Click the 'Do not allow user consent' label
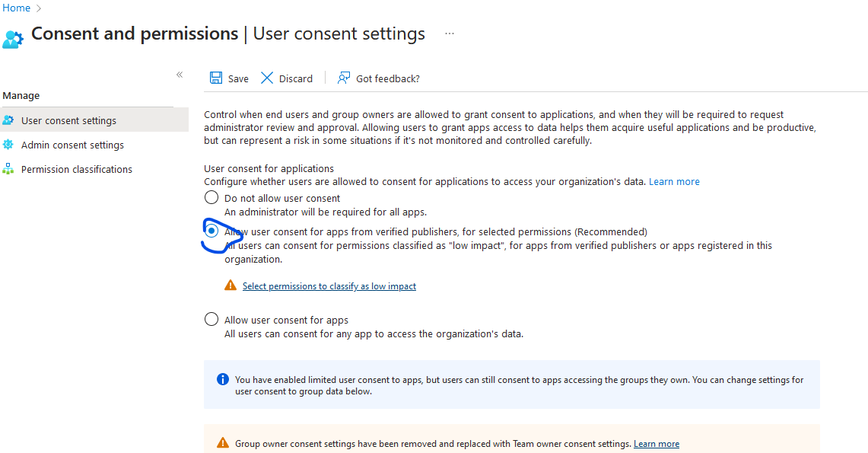This screenshot has height=453, width=868. (282, 198)
